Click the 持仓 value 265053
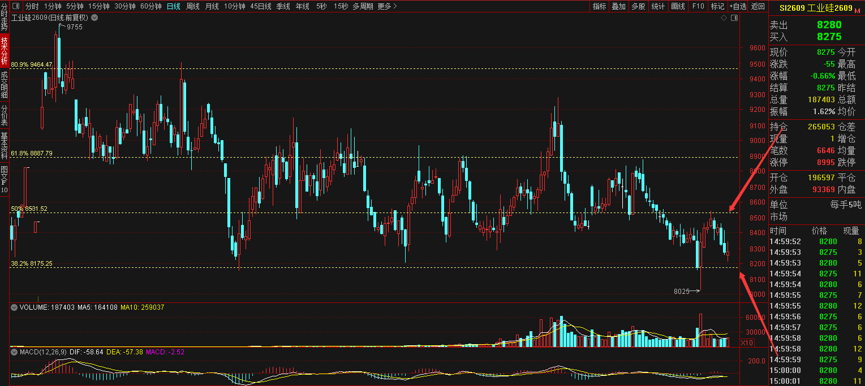This screenshot has height=386, width=865. click(x=822, y=127)
